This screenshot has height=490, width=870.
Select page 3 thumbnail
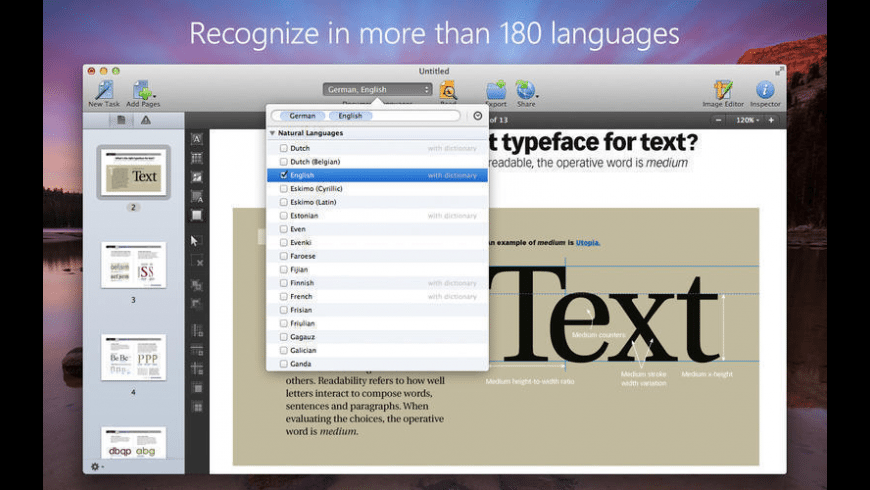[133, 265]
